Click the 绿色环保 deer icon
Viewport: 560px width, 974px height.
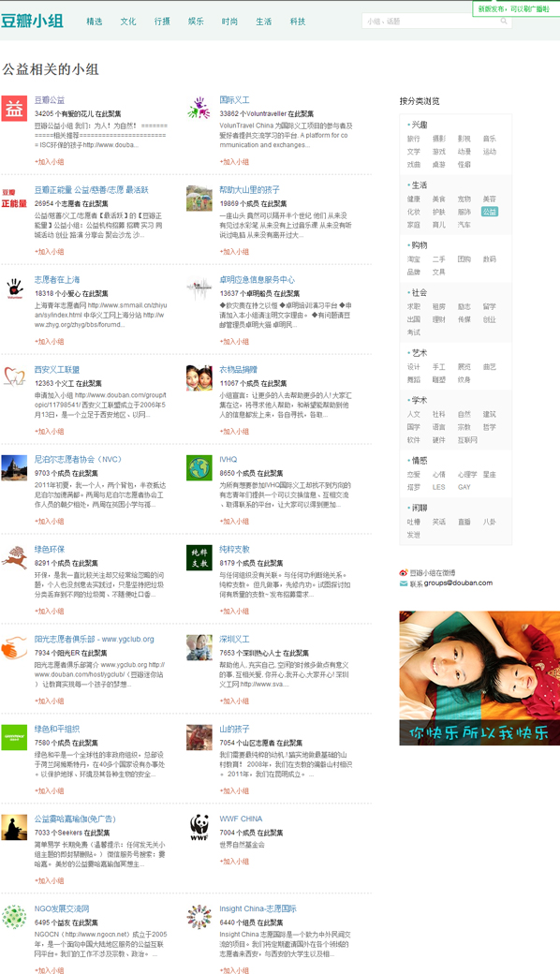click(x=14, y=558)
